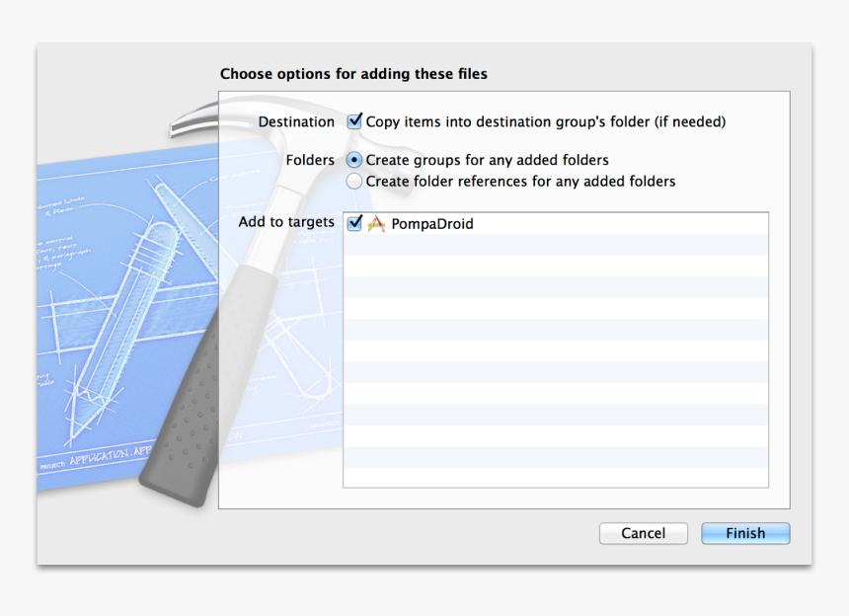Click the Add to targets label

pyautogui.click(x=286, y=222)
